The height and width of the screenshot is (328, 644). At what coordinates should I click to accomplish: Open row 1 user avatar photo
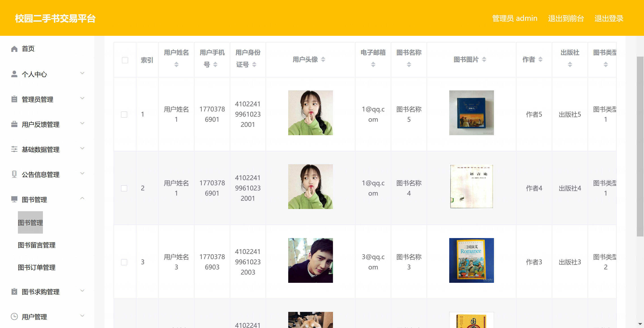pos(310,113)
